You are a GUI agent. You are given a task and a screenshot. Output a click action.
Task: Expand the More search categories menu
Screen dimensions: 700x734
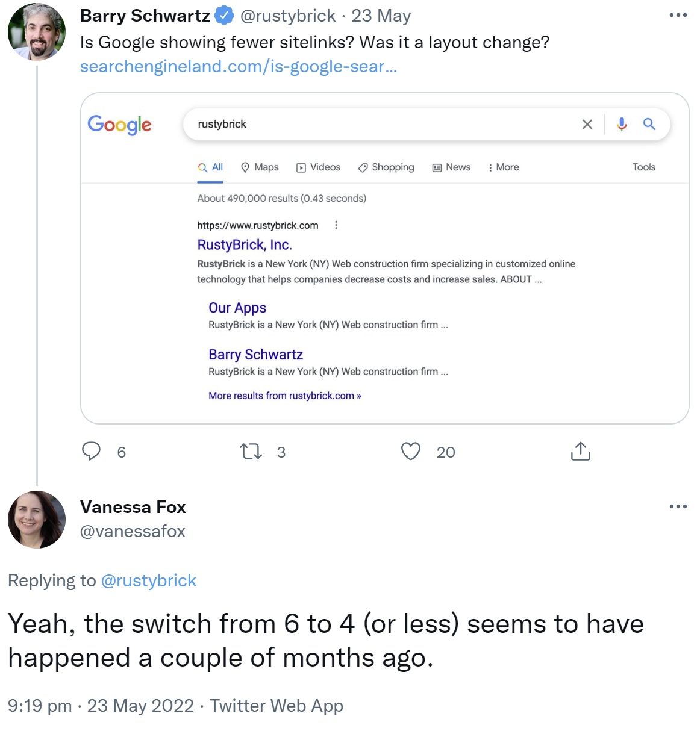503,167
